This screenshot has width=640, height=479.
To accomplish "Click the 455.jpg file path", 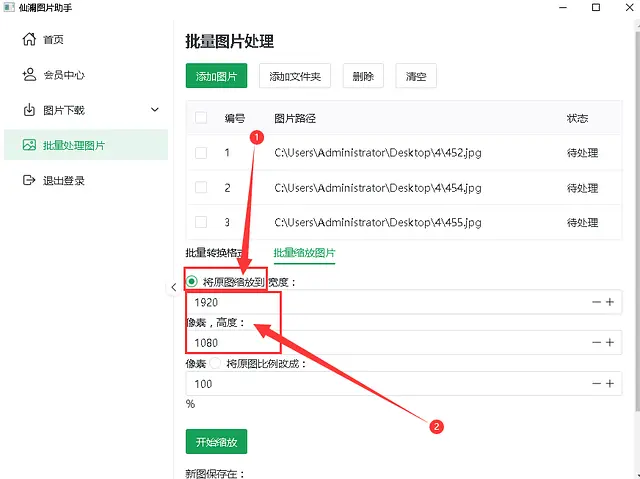I will coord(378,222).
